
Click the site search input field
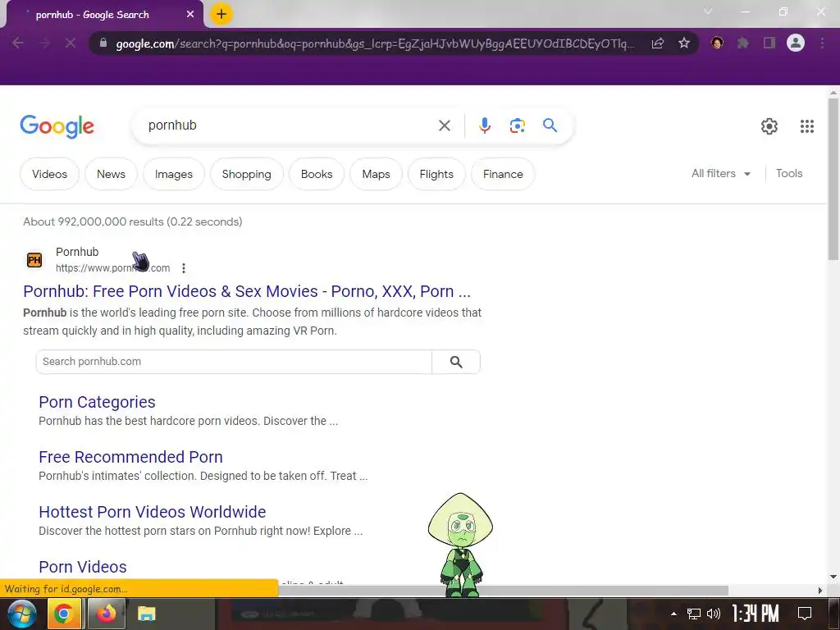234,362
